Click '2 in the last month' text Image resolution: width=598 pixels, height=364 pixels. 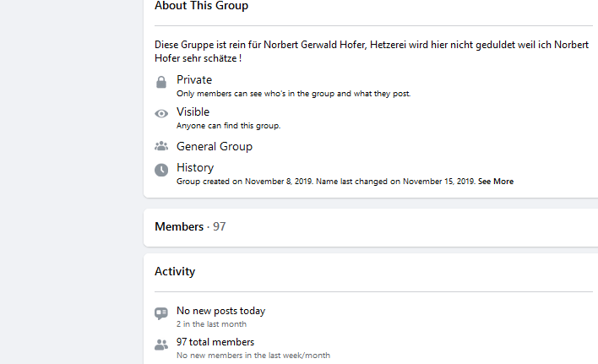click(x=212, y=324)
